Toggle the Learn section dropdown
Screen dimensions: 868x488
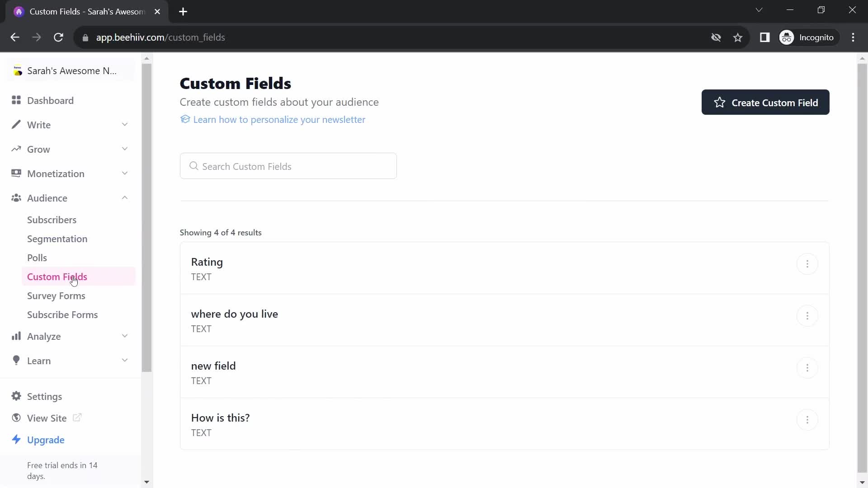tap(125, 360)
